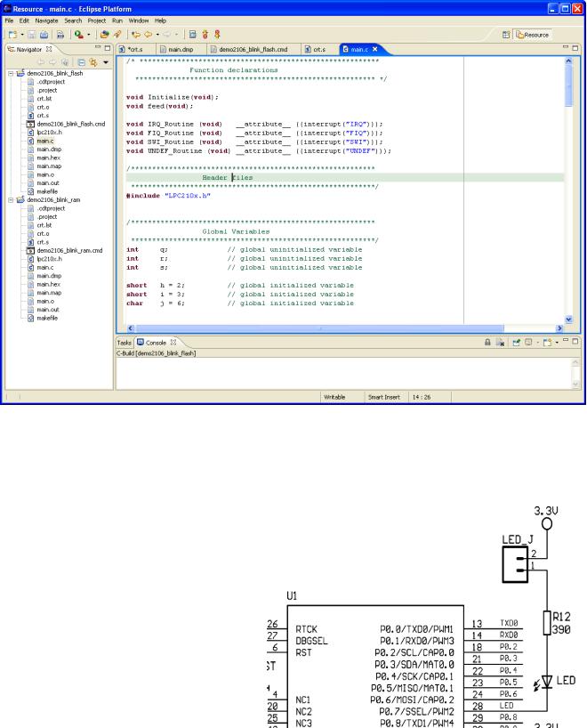
Task: Click the Open Perspective icon
Action: click(506, 35)
